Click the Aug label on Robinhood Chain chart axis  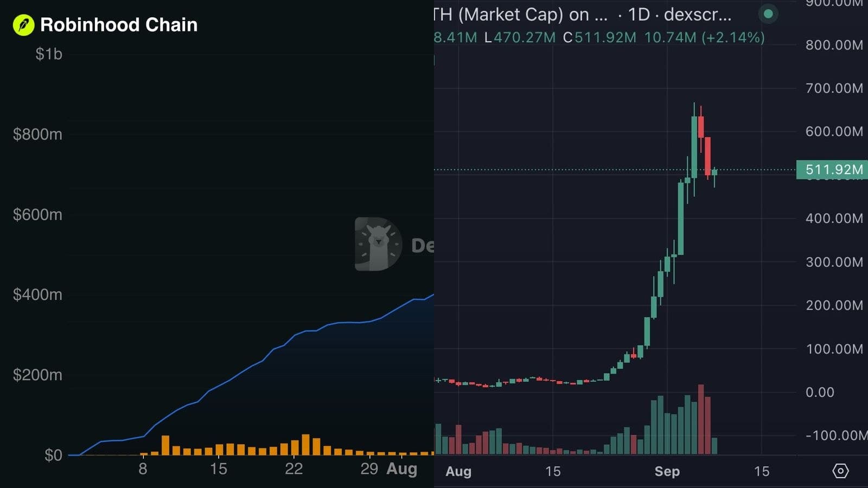[x=401, y=468]
